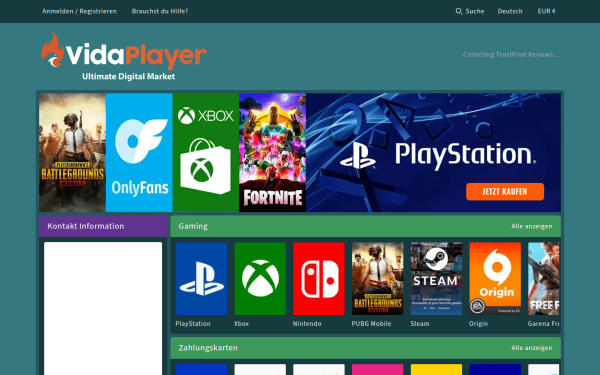Open the Deutsch language selector
The image size is (600, 375).
(510, 11)
